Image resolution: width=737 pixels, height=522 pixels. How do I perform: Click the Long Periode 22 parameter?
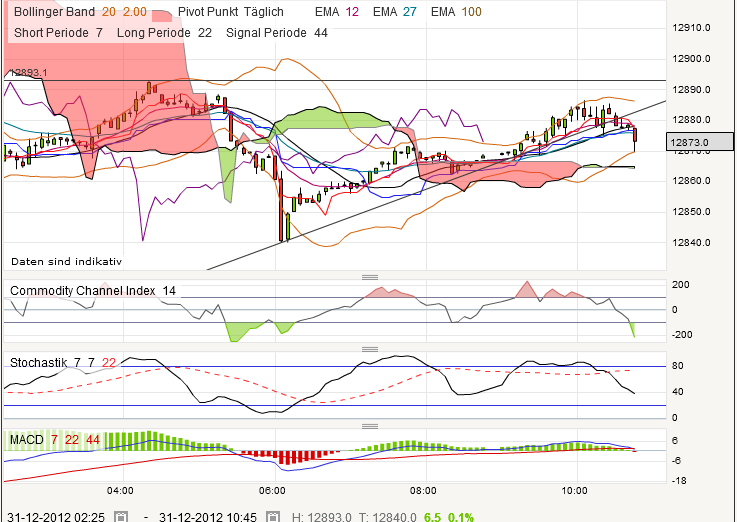(164, 32)
